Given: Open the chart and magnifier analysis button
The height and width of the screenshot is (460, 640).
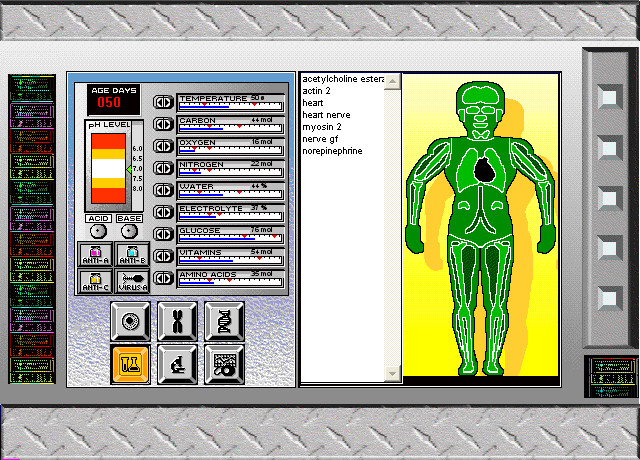Looking at the screenshot, I should (224, 364).
